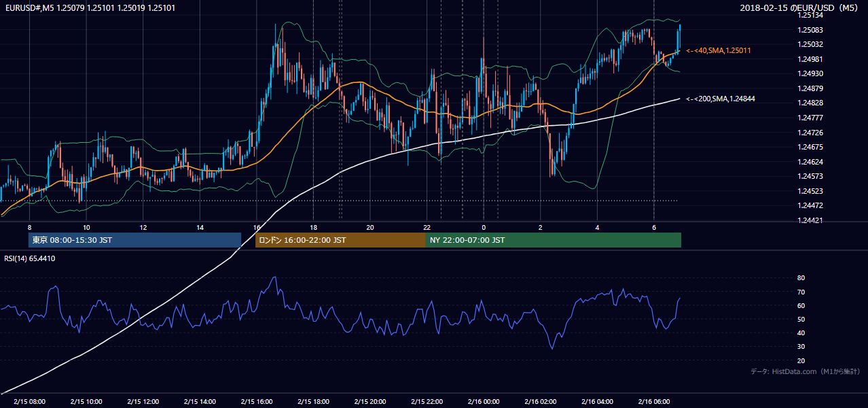The width and height of the screenshot is (868, 408).
Task: Click RSI scale value 80
Action: [801, 278]
